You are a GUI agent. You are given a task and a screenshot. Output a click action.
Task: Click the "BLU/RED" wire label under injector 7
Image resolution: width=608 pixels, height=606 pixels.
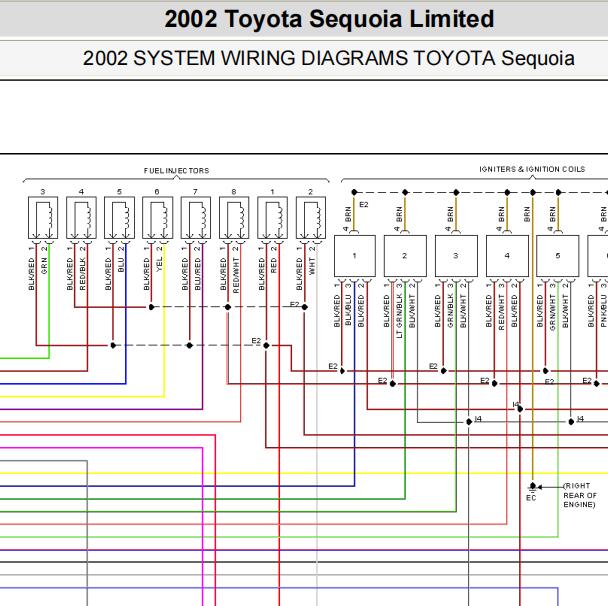(x=197, y=274)
